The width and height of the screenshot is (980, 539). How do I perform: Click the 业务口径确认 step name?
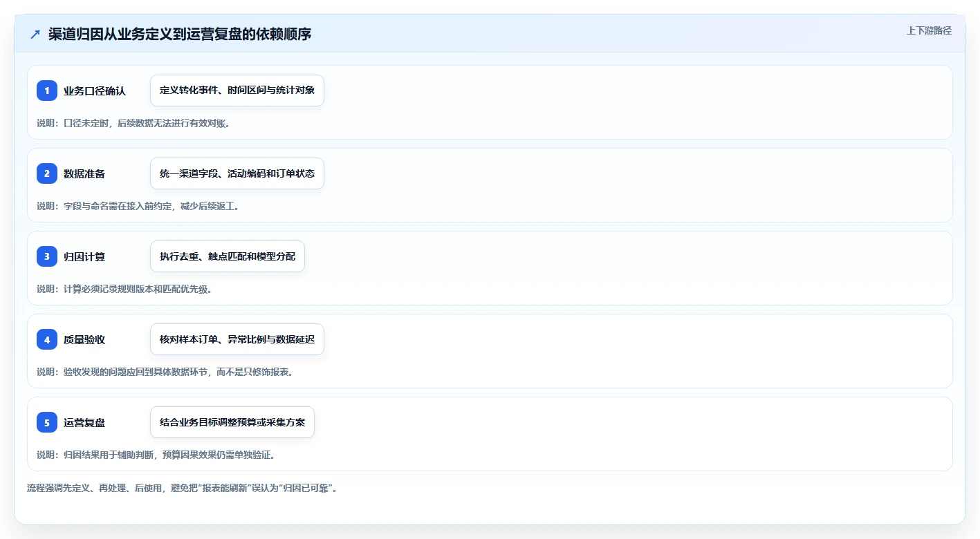pos(95,91)
